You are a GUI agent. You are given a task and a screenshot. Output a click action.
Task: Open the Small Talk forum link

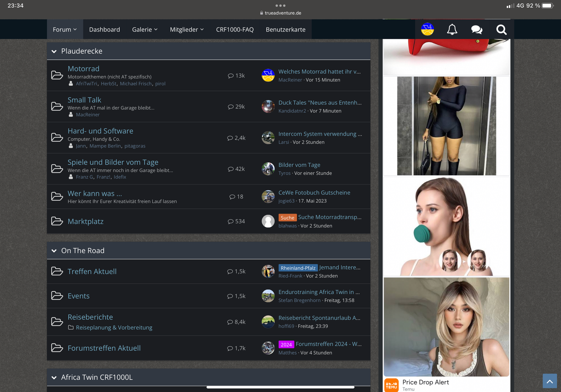coord(84,100)
